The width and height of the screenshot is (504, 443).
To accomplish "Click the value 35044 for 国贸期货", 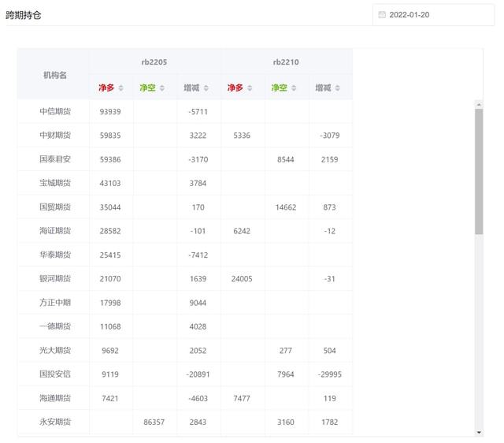I will 110,207.
